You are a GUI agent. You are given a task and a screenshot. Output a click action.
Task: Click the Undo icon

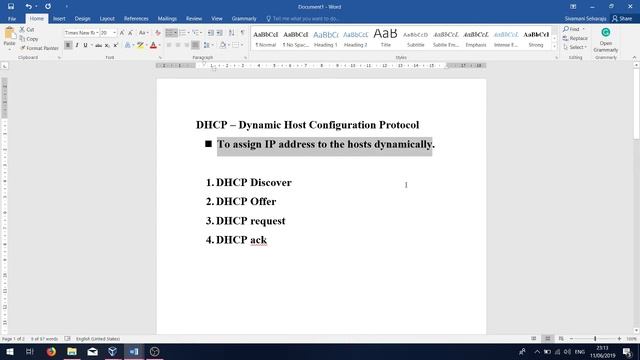(x=28, y=7)
